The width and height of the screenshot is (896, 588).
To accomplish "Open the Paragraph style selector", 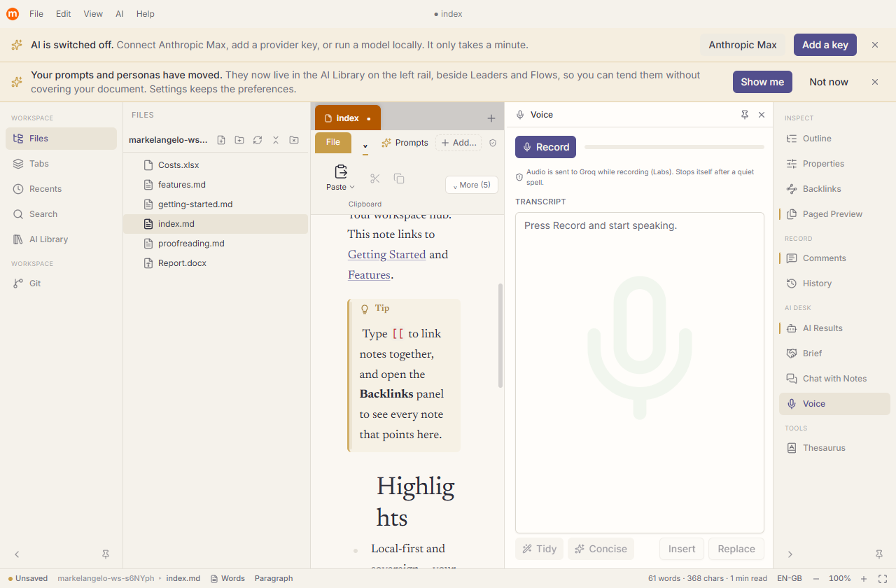I will [274, 579].
